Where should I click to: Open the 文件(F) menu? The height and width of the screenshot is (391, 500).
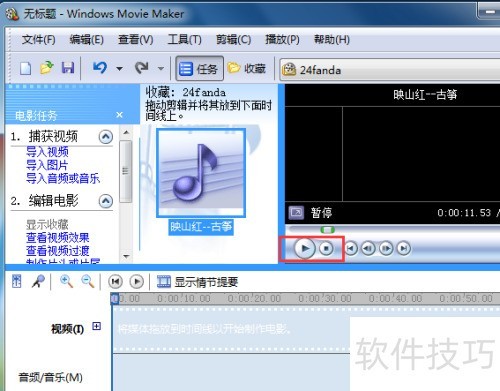(38, 40)
